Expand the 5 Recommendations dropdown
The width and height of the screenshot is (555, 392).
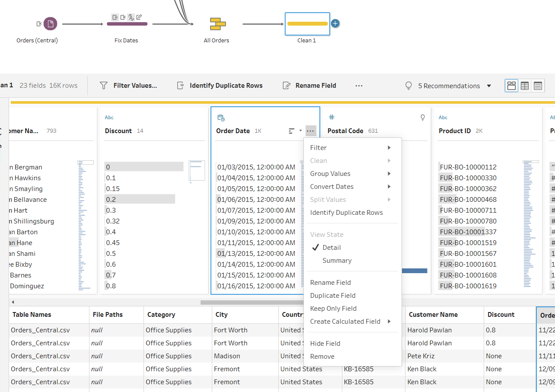(489, 86)
